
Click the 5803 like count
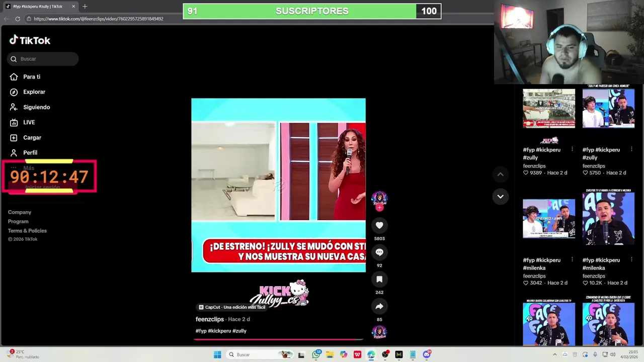tap(379, 238)
